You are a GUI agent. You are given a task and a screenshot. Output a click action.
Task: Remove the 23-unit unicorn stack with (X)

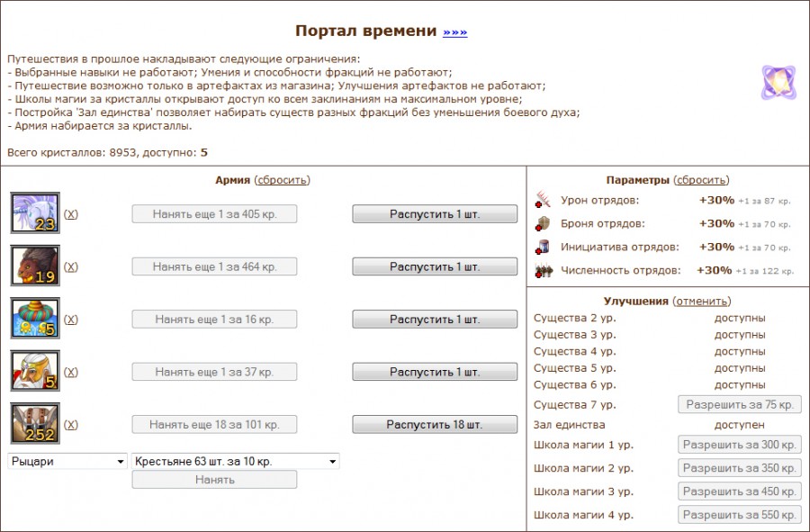coord(71,214)
